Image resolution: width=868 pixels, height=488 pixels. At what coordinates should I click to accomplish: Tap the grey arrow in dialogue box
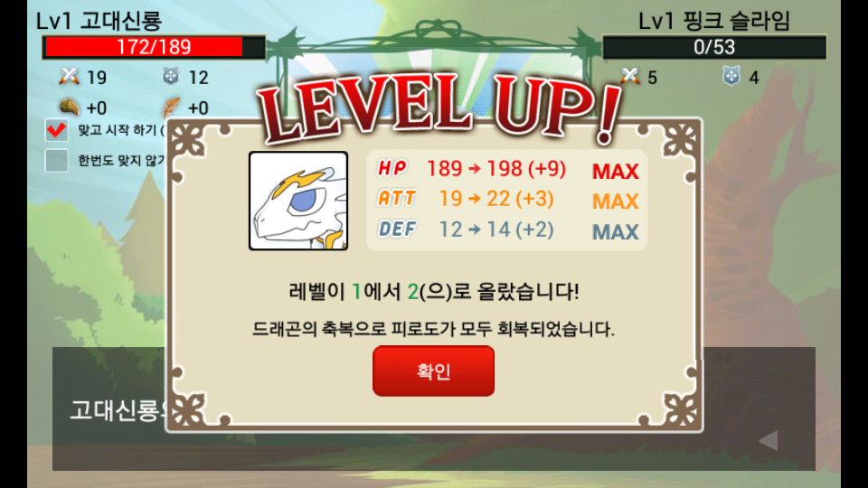pos(769,440)
